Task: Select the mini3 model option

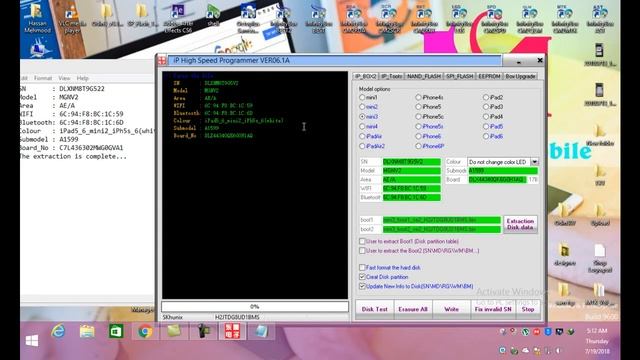Action: tap(362, 117)
